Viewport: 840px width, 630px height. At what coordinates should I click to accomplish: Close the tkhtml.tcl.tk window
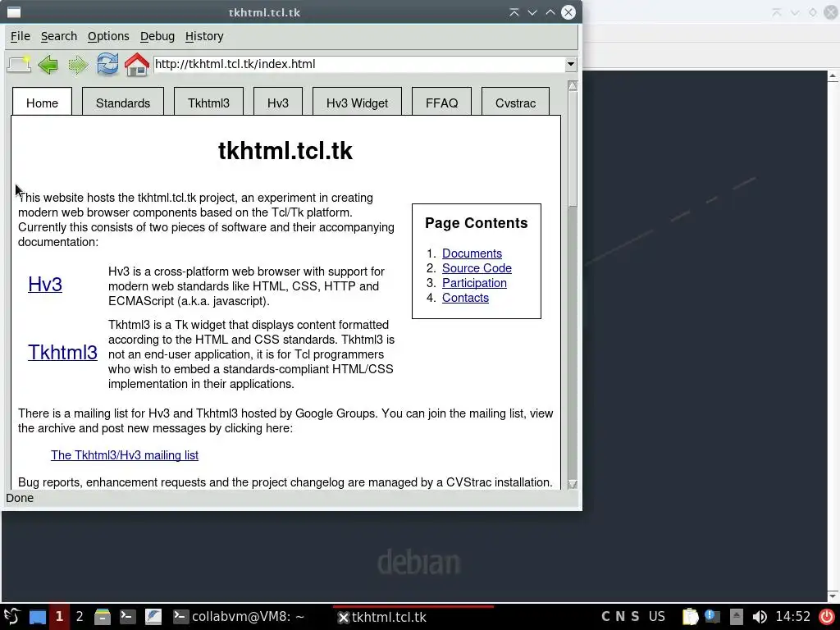pyautogui.click(x=568, y=12)
